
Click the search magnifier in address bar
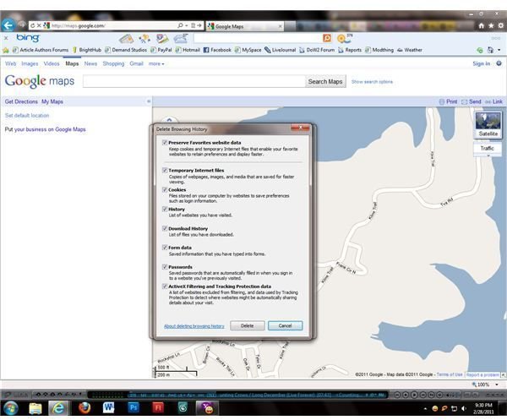coord(180,25)
